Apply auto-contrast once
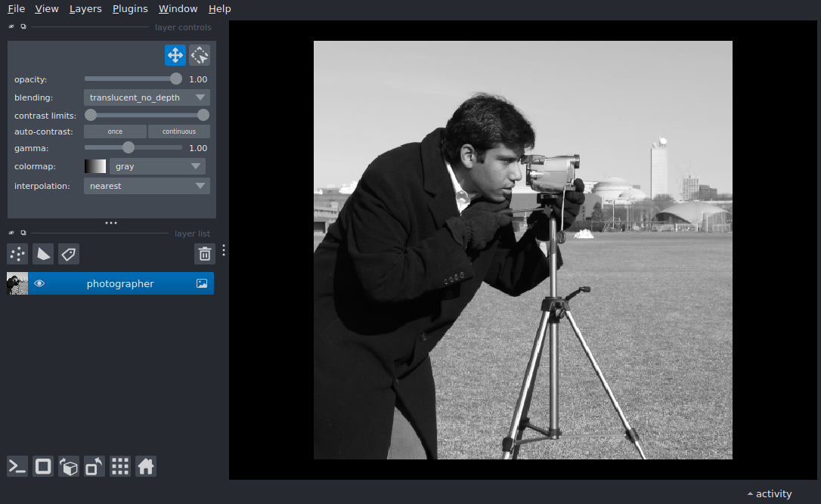 (115, 131)
